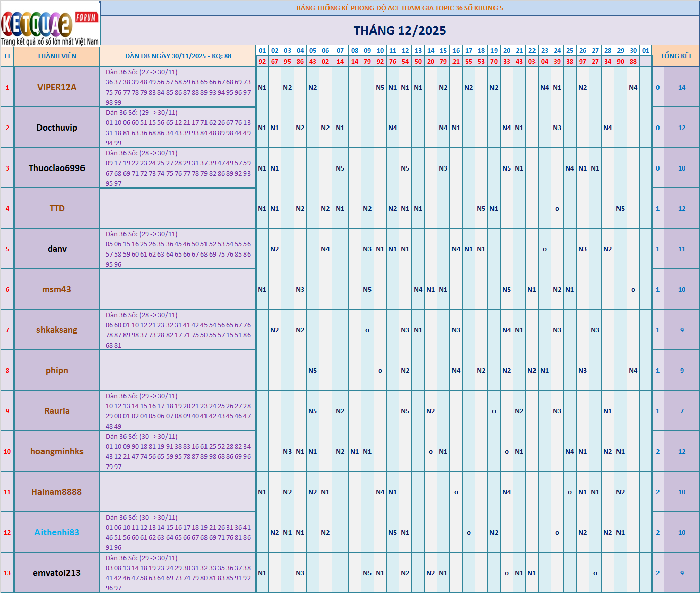The image size is (700, 593).
Task: Open member VIPER12A's name
Action: click(57, 87)
